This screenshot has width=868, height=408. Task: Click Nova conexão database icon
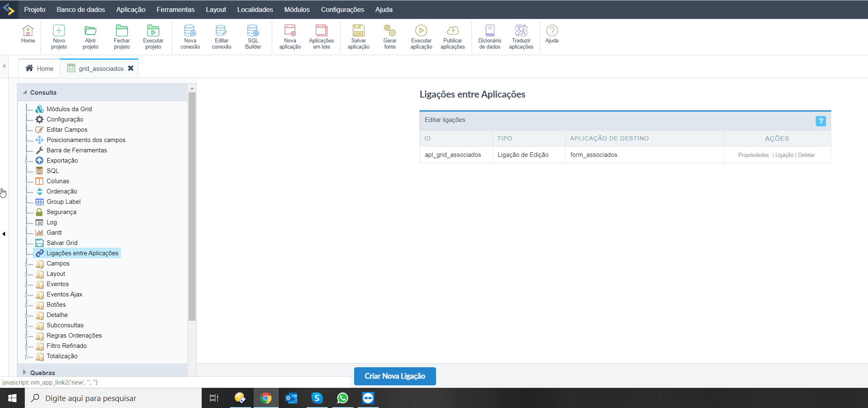tap(190, 37)
